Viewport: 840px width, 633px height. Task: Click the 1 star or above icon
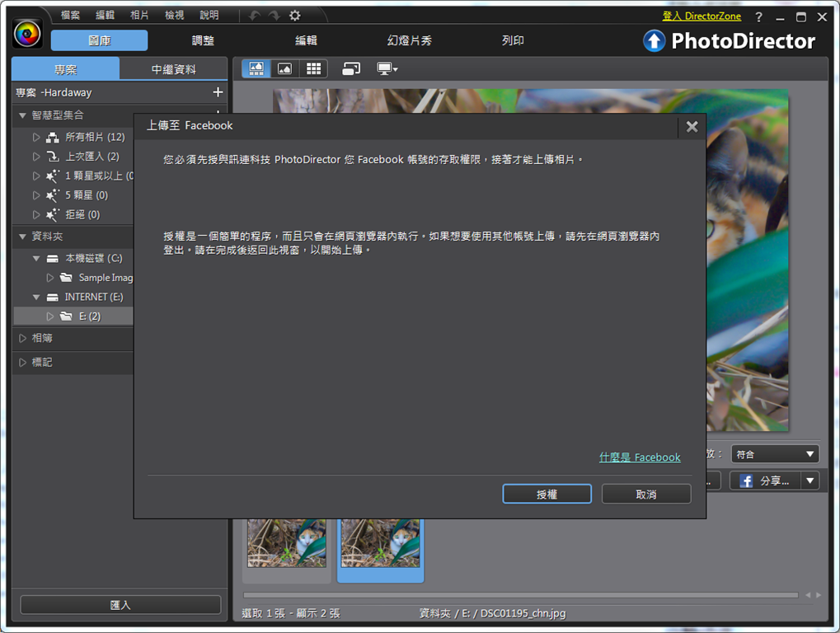click(x=53, y=176)
